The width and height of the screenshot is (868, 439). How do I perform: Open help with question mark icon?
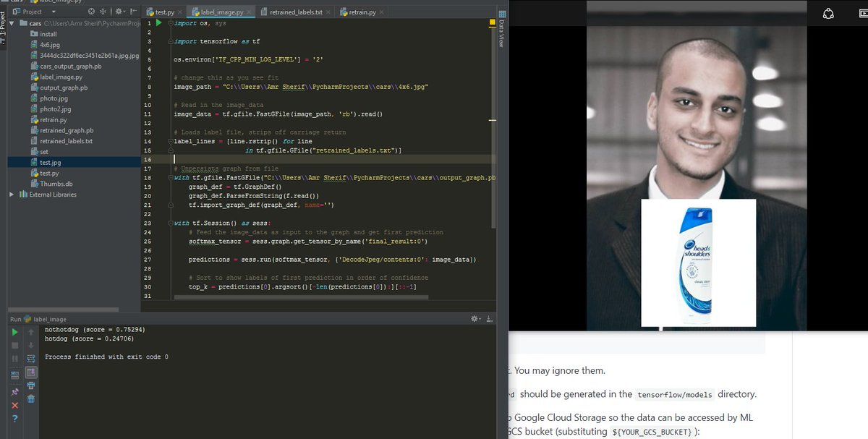coord(14,419)
